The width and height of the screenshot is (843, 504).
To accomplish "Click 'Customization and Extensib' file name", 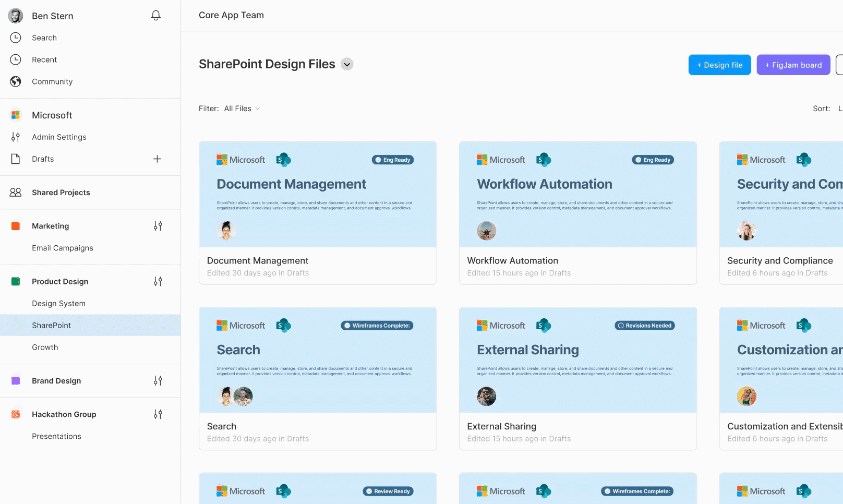I will point(785,426).
